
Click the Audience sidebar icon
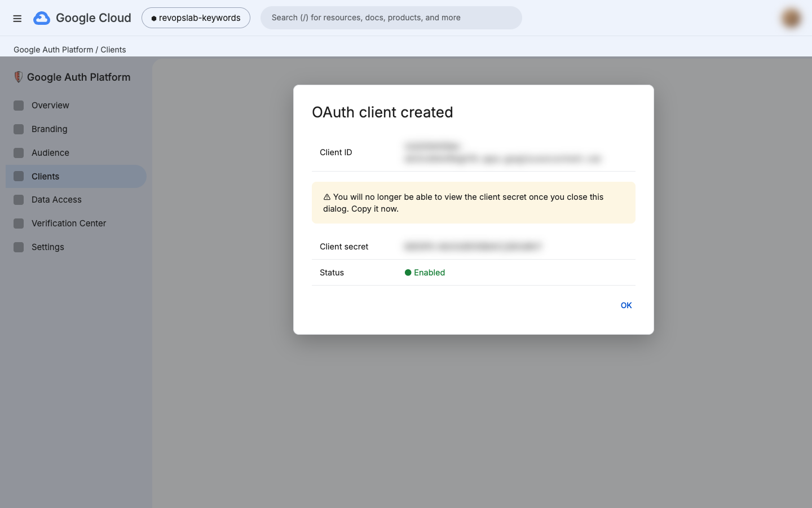click(x=19, y=153)
